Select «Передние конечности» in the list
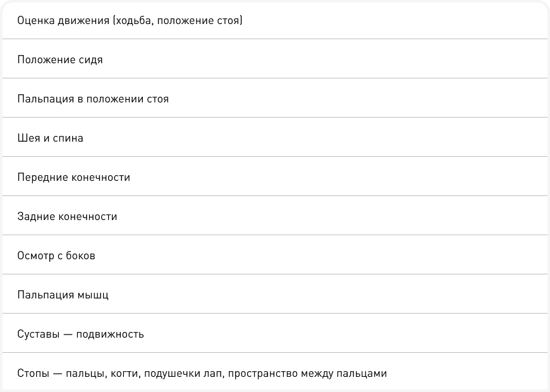This screenshot has width=550, height=392. point(74,178)
